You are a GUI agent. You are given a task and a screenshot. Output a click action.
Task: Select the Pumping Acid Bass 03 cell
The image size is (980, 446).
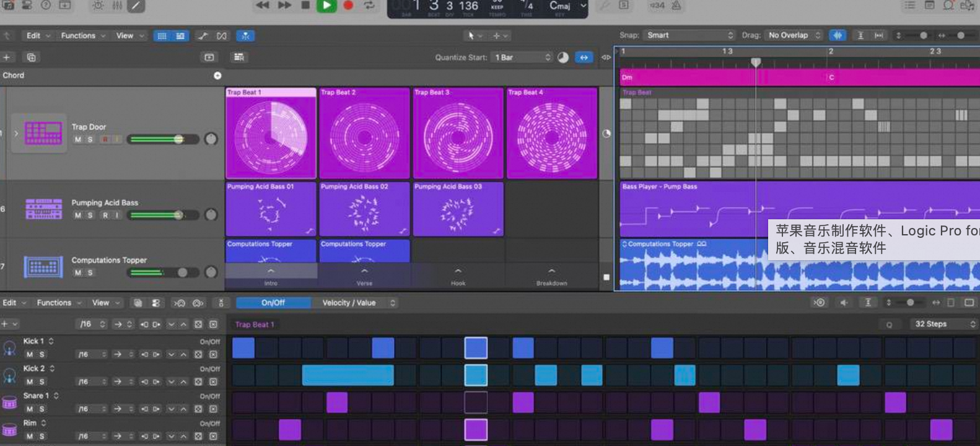click(x=458, y=209)
